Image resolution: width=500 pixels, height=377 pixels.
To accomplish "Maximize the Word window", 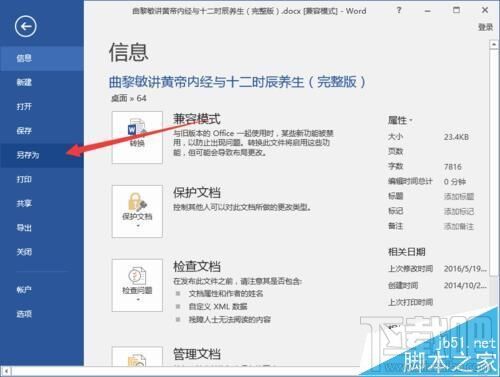I will (456, 10).
